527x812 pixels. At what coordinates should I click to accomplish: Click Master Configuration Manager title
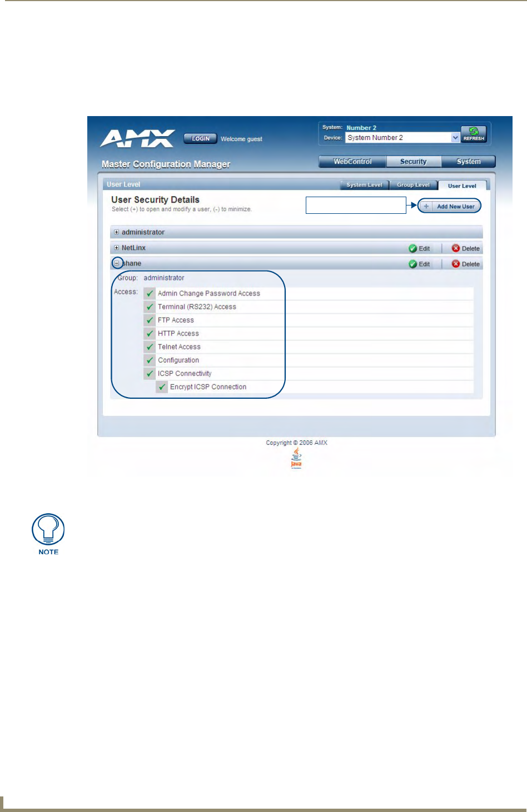click(166, 164)
